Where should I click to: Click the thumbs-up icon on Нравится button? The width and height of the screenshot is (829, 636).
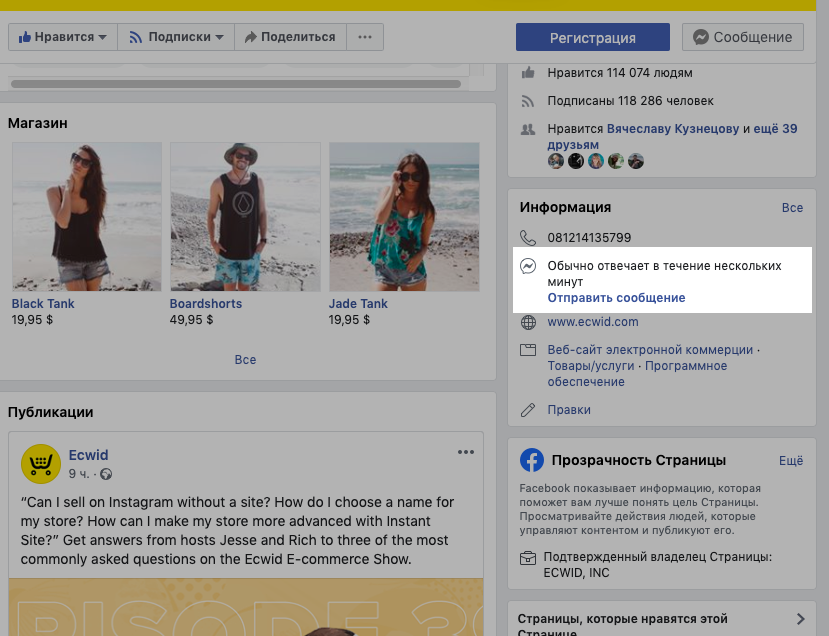24,37
